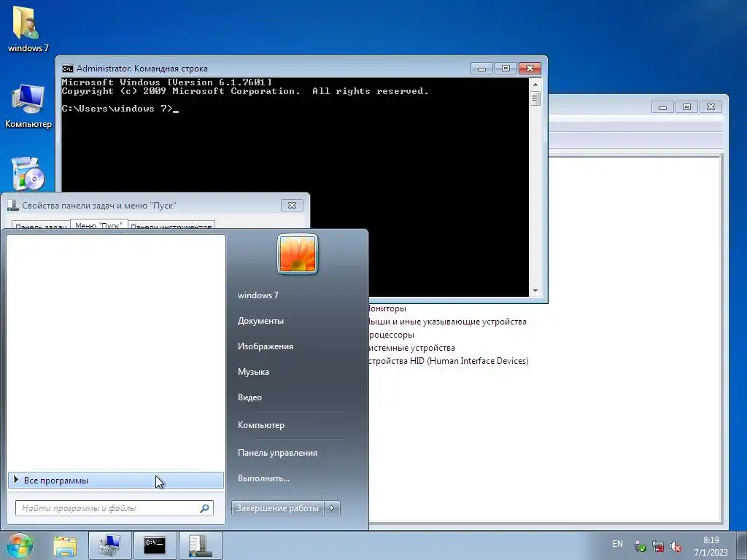Open Документы from the Start menu
747x560 pixels.
pyautogui.click(x=260, y=321)
